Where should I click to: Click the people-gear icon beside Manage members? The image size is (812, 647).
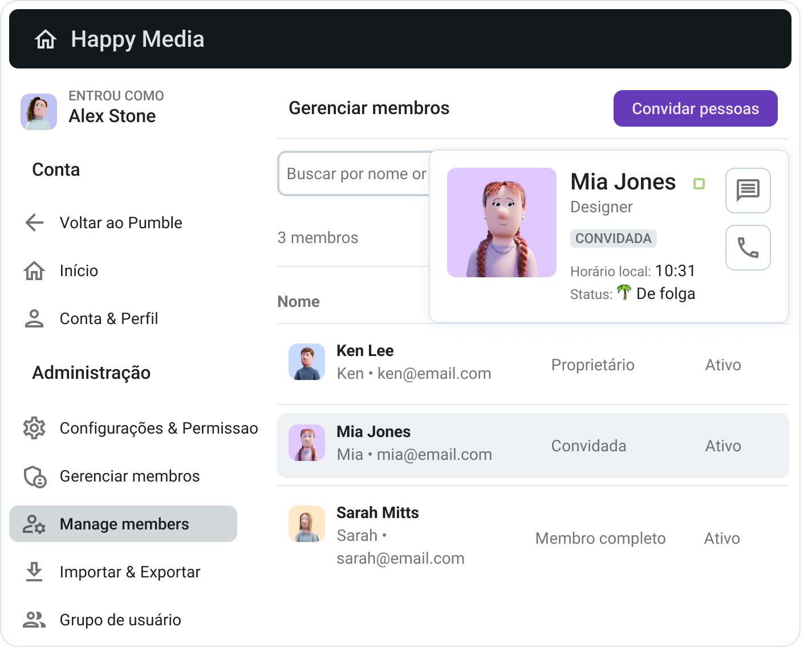pos(34,524)
